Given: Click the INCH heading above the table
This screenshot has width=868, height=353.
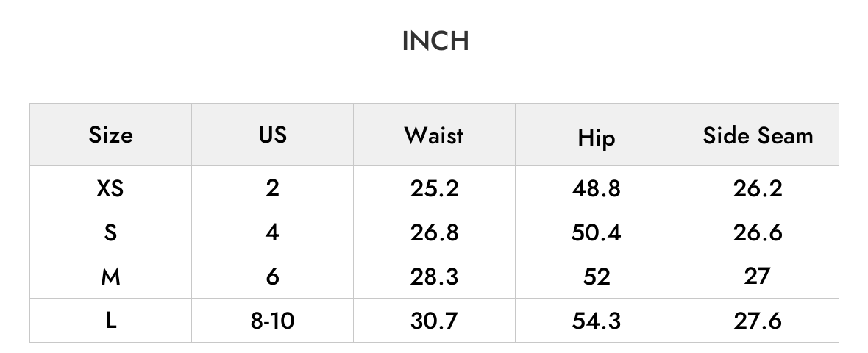Looking at the screenshot, I should 435,41.
